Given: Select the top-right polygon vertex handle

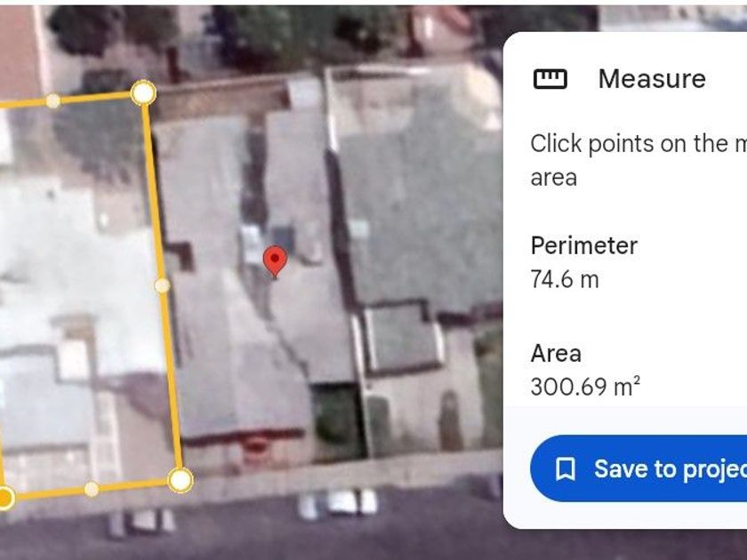Looking at the screenshot, I should (143, 92).
